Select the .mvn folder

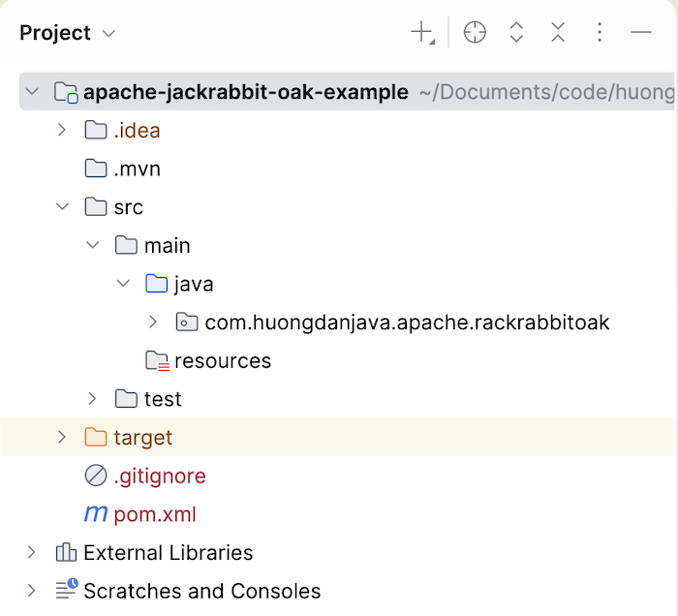pyautogui.click(x=137, y=169)
